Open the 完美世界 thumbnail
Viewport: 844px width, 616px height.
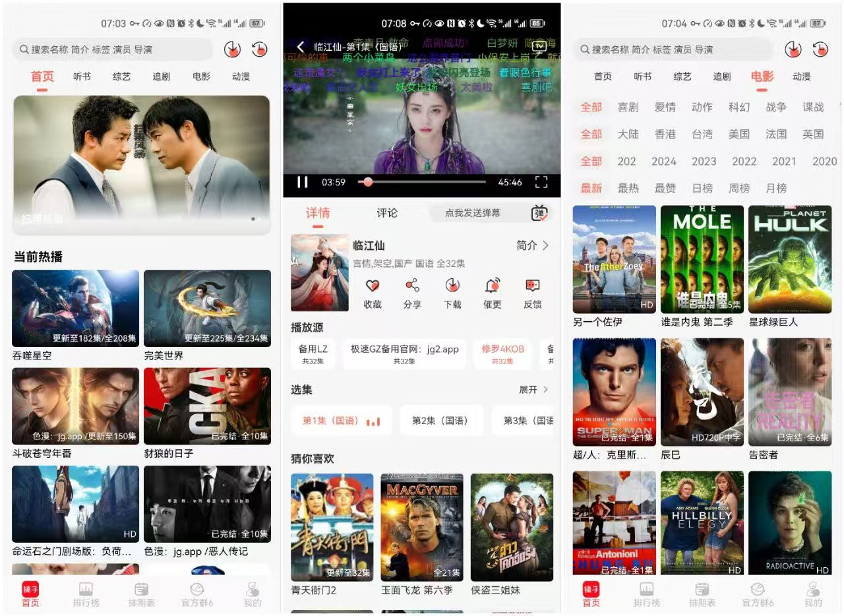click(x=207, y=308)
